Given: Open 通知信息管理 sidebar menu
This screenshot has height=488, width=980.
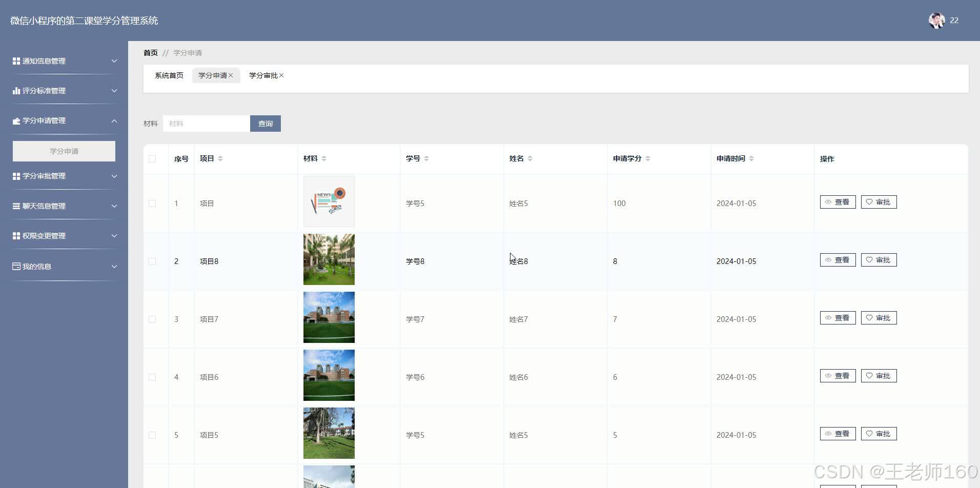Looking at the screenshot, I should point(64,61).
